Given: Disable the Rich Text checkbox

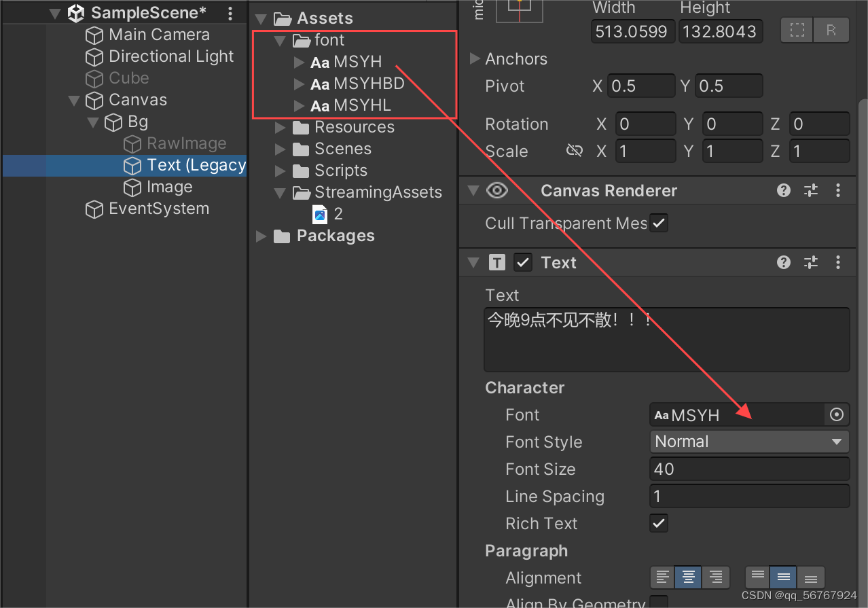Looking at the screenshot, I should [x=658, y=523].
